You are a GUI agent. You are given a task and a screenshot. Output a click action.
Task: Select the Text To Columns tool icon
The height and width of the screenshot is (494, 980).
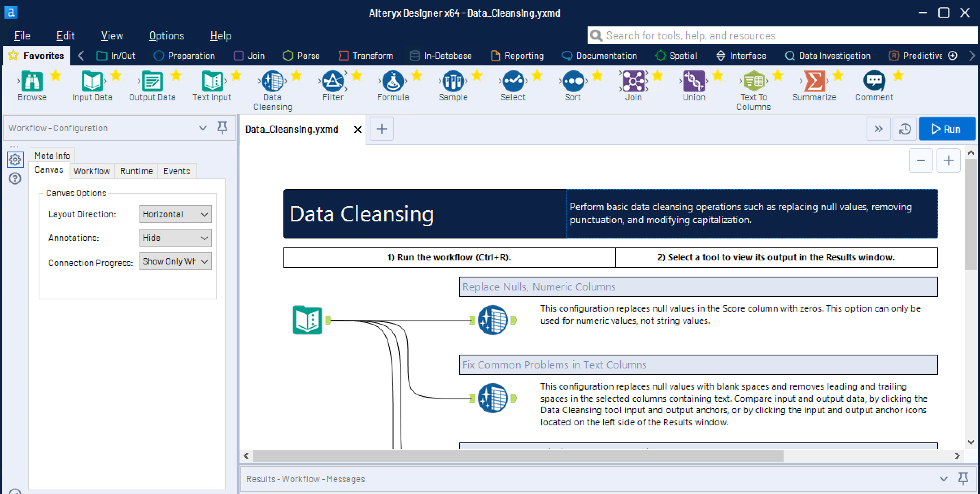(x=754, y=81)
